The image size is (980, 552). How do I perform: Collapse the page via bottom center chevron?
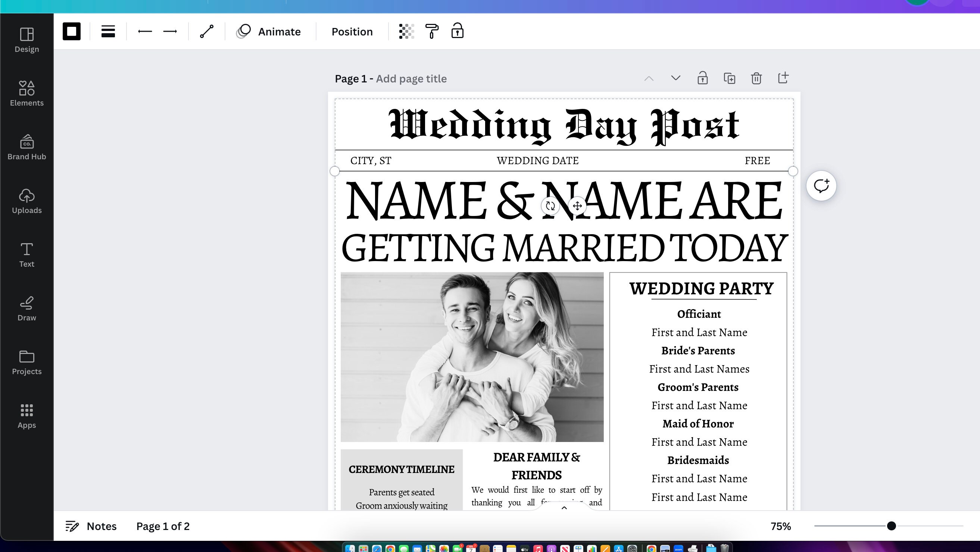coord(564,508)
